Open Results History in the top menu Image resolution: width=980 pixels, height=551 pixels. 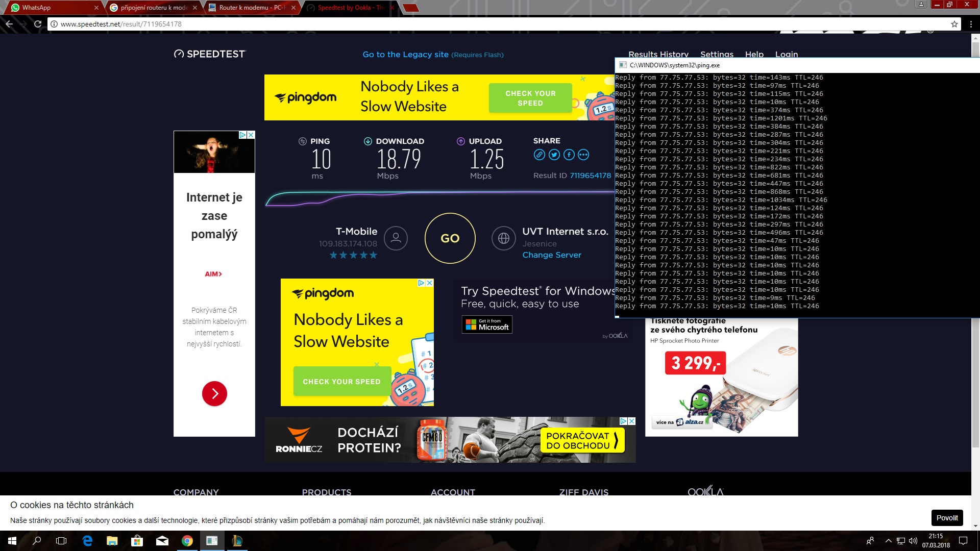(658, 54)
